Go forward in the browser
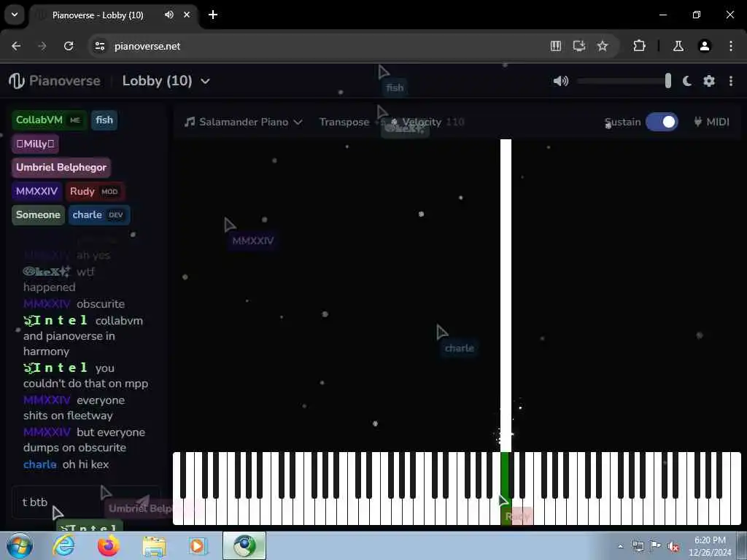The height and width of the screenshot is (560, 747). pyautogui.click(x=42, y=46)
